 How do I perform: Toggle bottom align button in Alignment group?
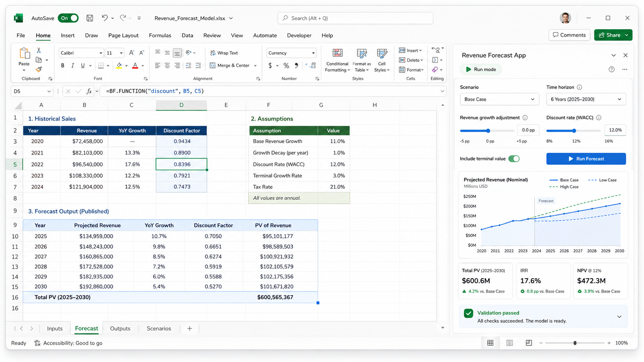tap(177, 53)
